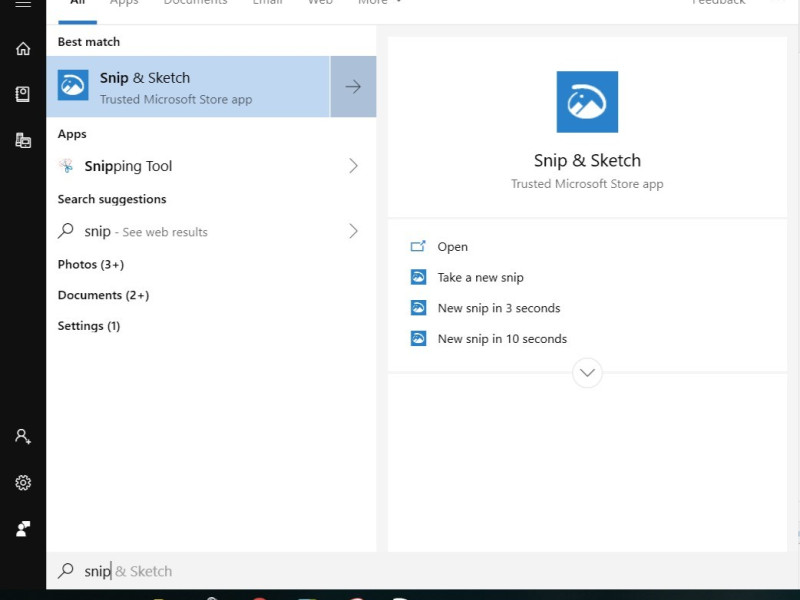Viewport: 800px width, 600px height.
Task: Show Photos (3+) results
Action: click(91, 264)
